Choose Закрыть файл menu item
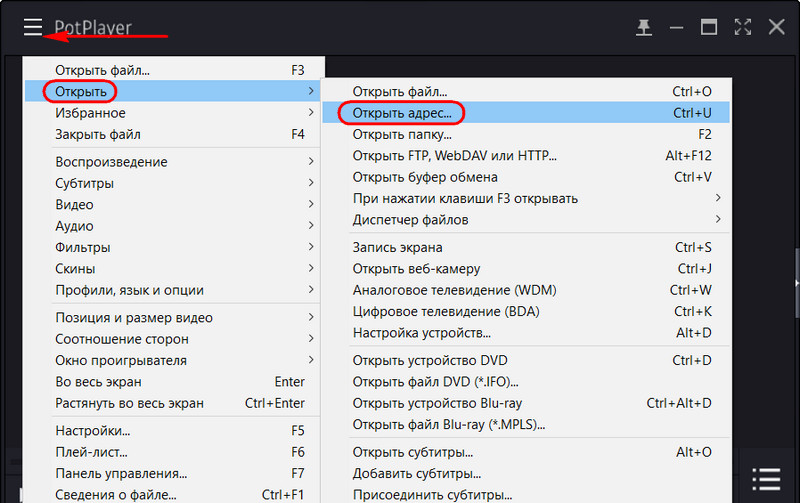Screen dimensions: 800x503 pyautogui.click(x=173, y=134)
